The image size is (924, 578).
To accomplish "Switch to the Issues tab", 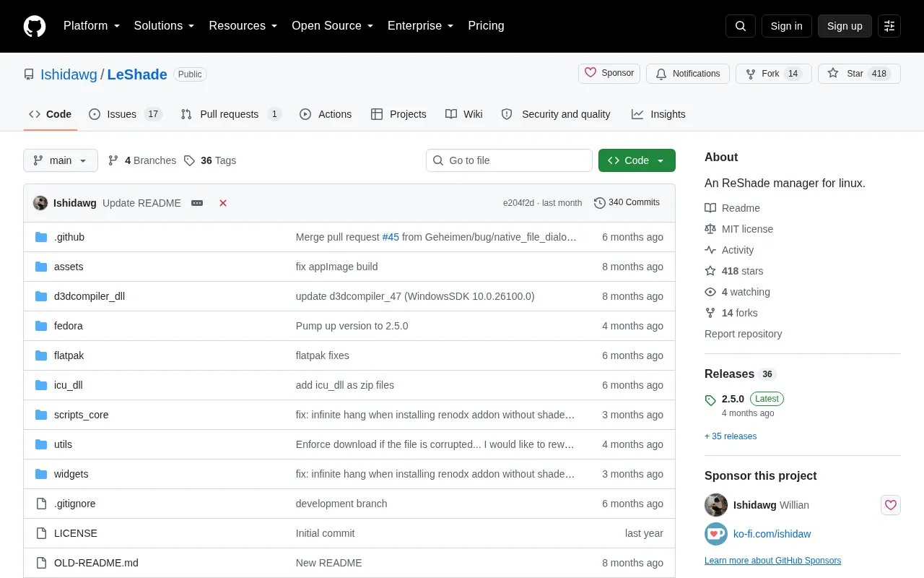I will coord(126,114).
